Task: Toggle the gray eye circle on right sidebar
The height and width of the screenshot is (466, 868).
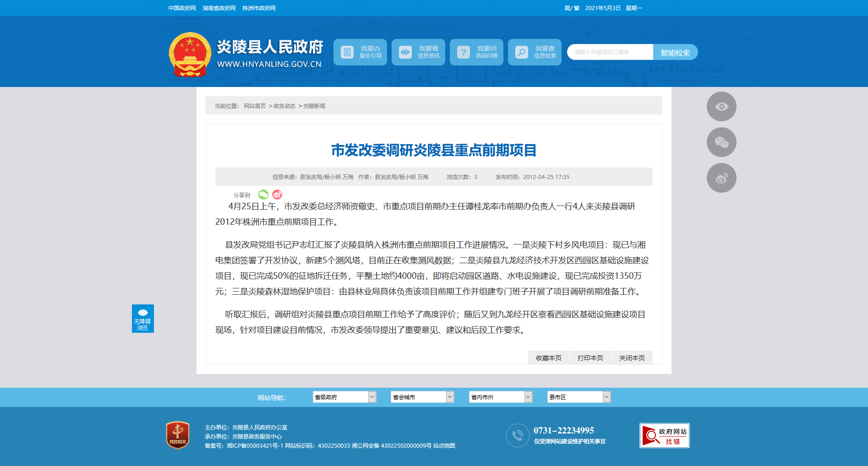Action: [x=721, y=107]
